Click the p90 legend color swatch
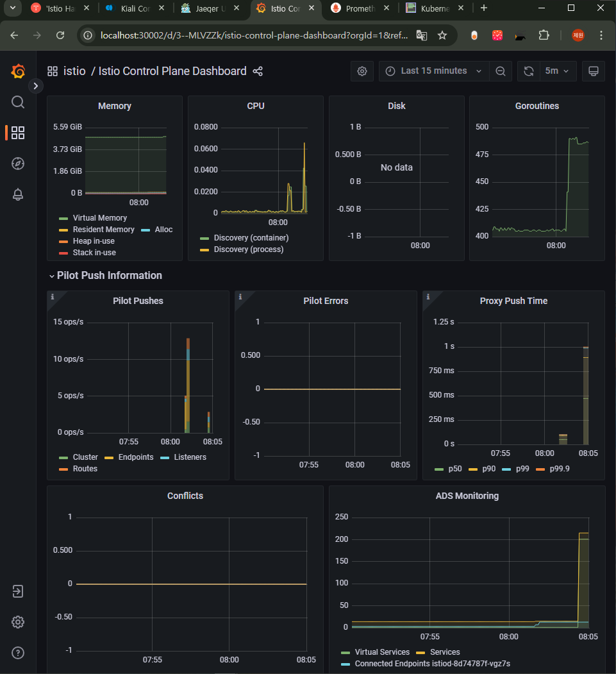 point(473,469)
